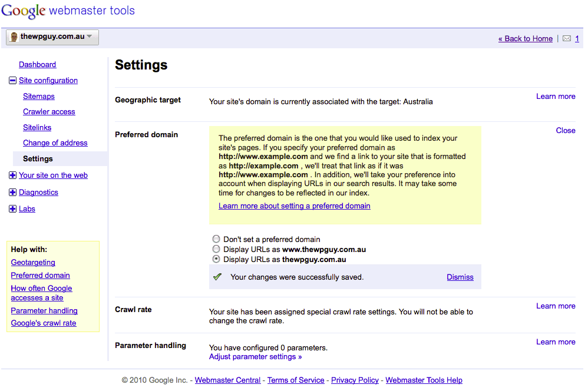This screenshot has width=588, height=391.
Task: Open Crawler access in the sidebar
Action: point(49,112)
